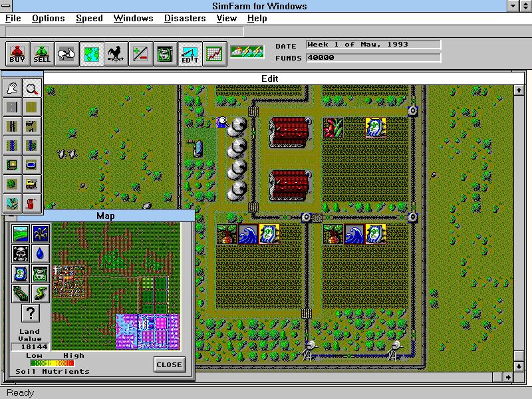The height and width of the screenshot is (399, 532).
Task: Select the magnifying glass query tool
Action: pyautogui.click(x=32, y=88)
